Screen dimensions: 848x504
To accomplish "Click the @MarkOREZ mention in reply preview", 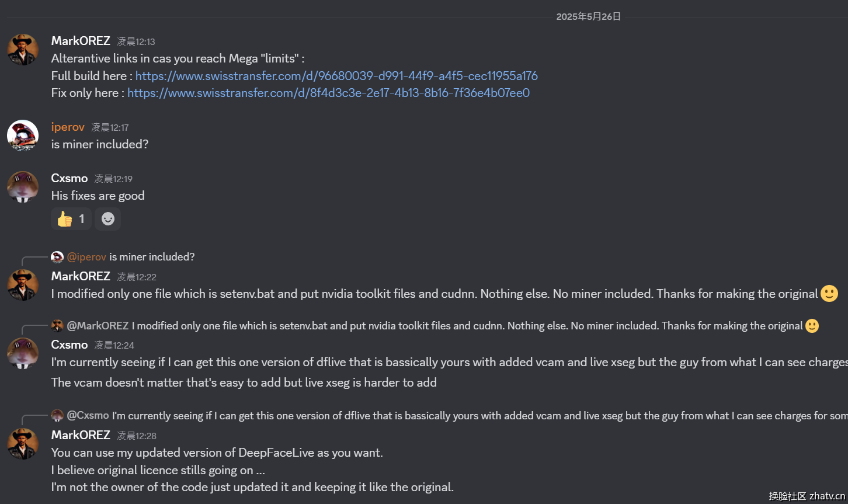I will pyautogui.click(x=98, y=326).
